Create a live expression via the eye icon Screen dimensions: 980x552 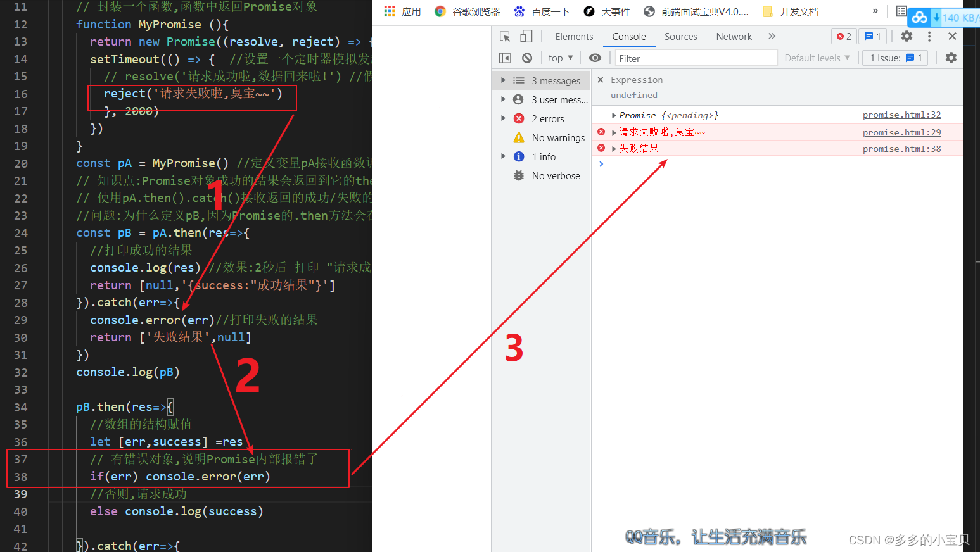[x=595, y=58]
